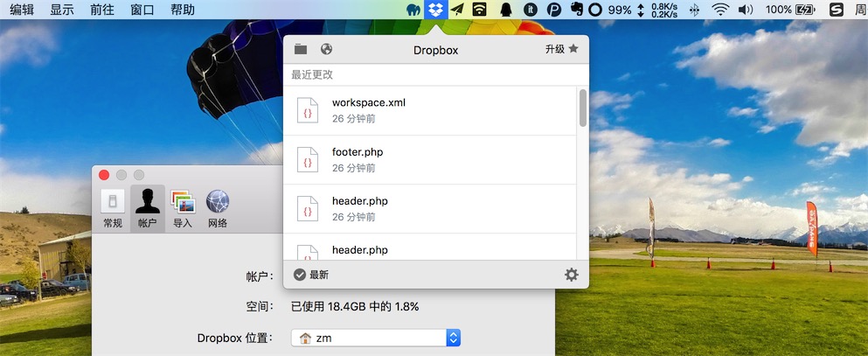The height and width of the screenshot is (356, 868).
Task: Open the 显示 menu
Action: [x=62, y=10]
